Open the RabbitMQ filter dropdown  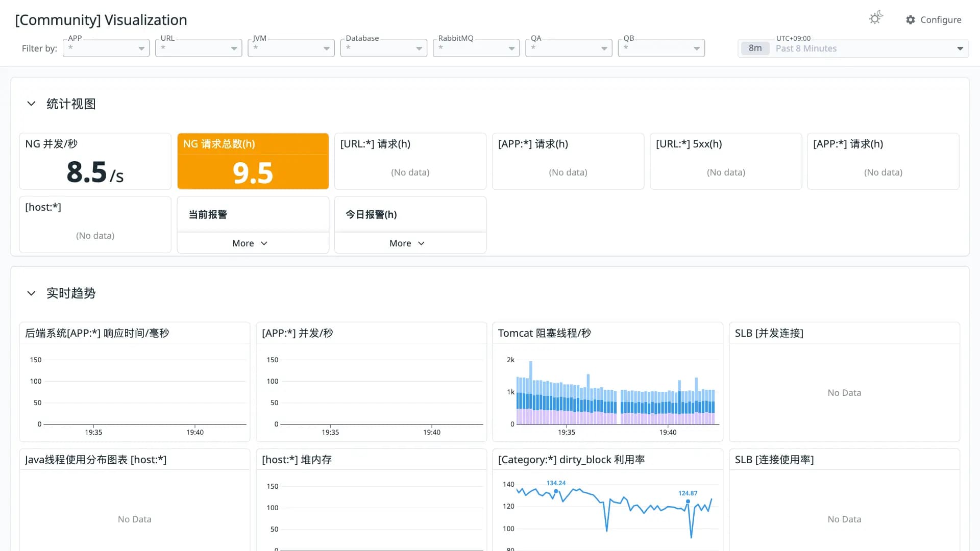[x=476, y=48]
